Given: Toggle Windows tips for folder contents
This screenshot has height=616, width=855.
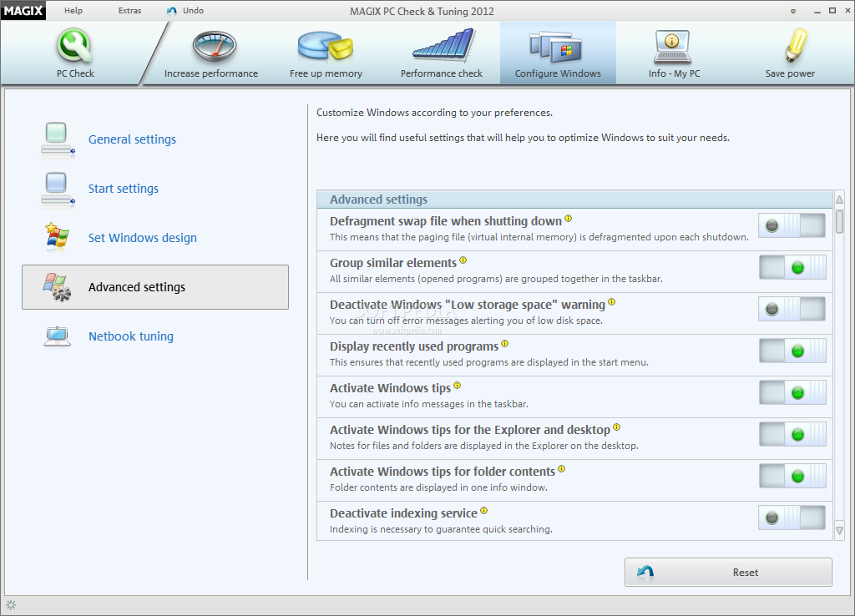Looking at the screenshot, I should (x=792, y=476).
